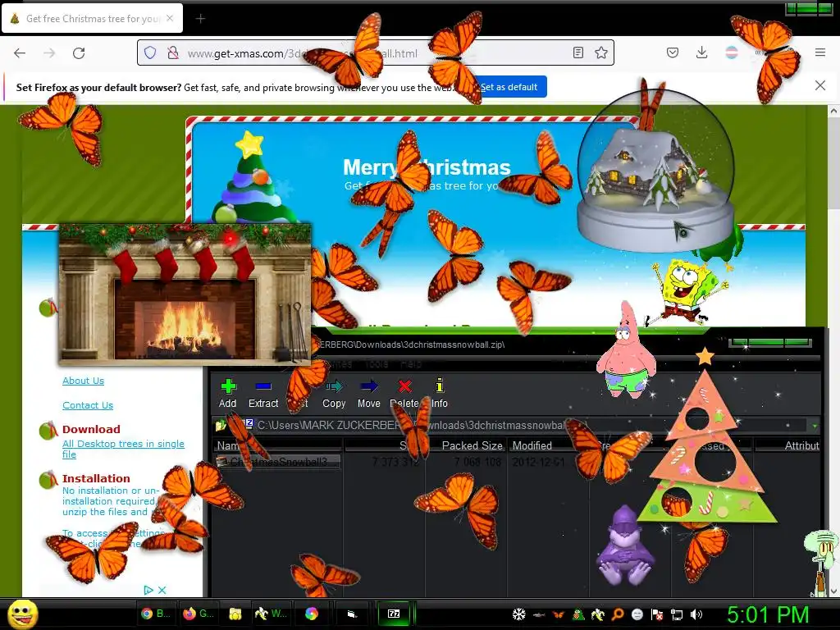Screen dimensions: 840x630
Task: Select the Copy tool in 7-Zip
Action: click(x=334, y=393)
